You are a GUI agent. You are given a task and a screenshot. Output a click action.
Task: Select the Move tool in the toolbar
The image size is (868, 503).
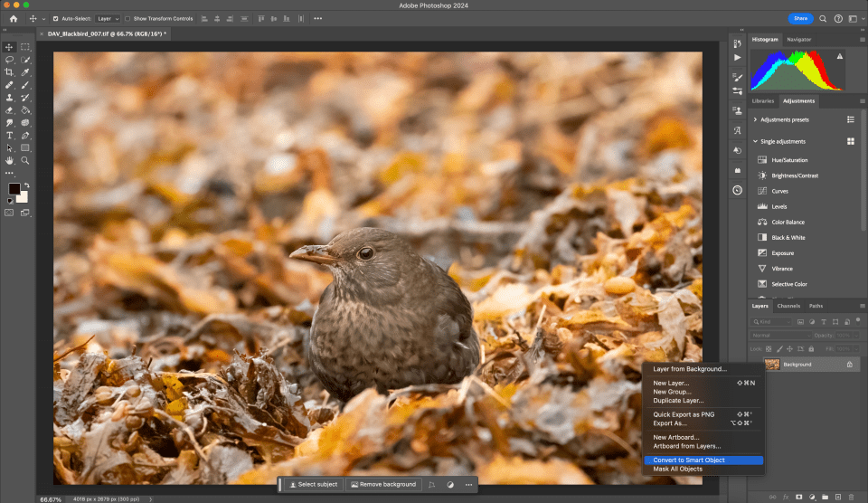click(x=9, y=47)
